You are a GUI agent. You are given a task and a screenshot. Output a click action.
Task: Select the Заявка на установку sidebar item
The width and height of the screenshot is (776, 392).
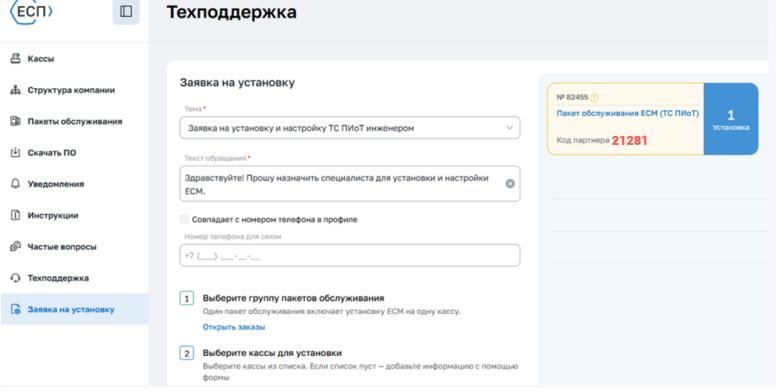[x=74, y=309]
